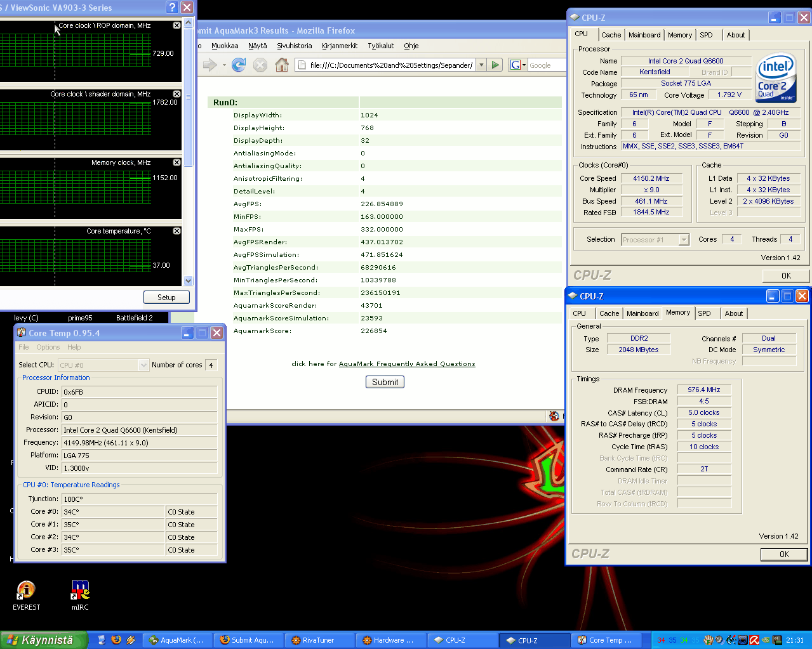Switch to Cache tab in the top CPU-Z window
This screenshot has height=649, width=812.
[611, 35]
